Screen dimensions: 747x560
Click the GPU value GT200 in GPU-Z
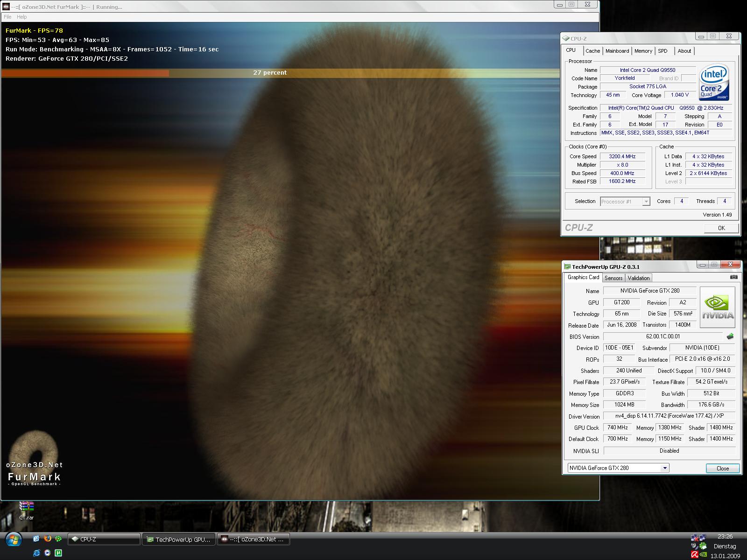click(622, 302)
